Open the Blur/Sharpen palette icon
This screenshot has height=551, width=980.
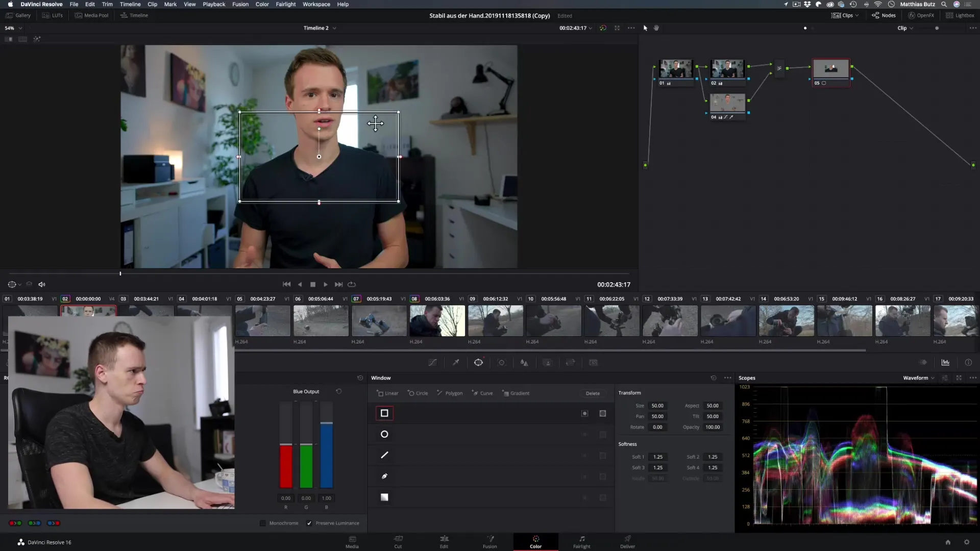point(524,363)
